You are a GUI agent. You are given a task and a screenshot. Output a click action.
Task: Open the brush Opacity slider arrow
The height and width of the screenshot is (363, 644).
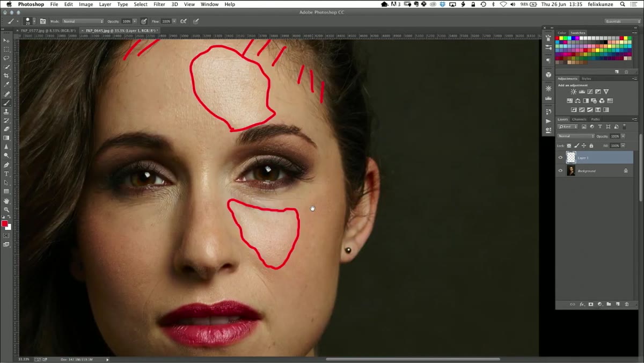pos(135,21)
